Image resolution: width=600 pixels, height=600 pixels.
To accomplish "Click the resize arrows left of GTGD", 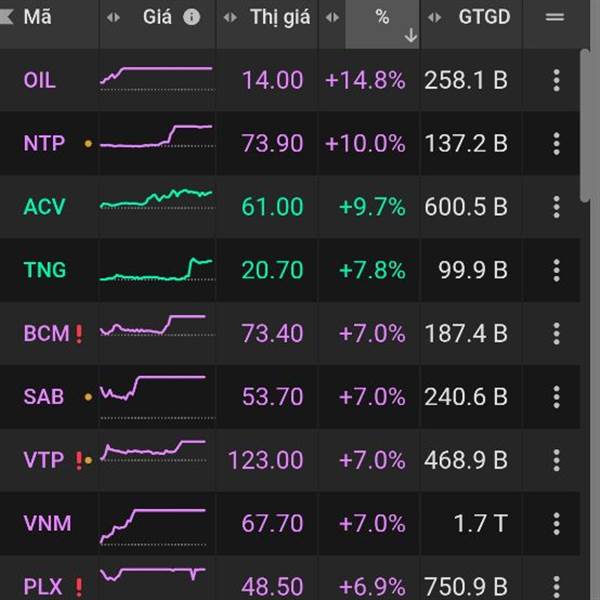I will coord(434,17).
